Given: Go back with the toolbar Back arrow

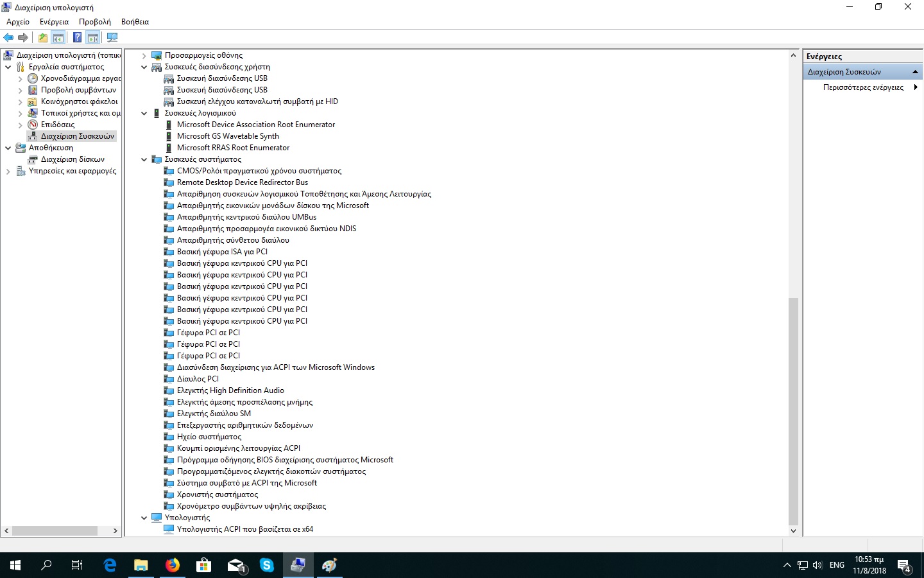Looking at the screenshot, I should click(x=8, y=37).
